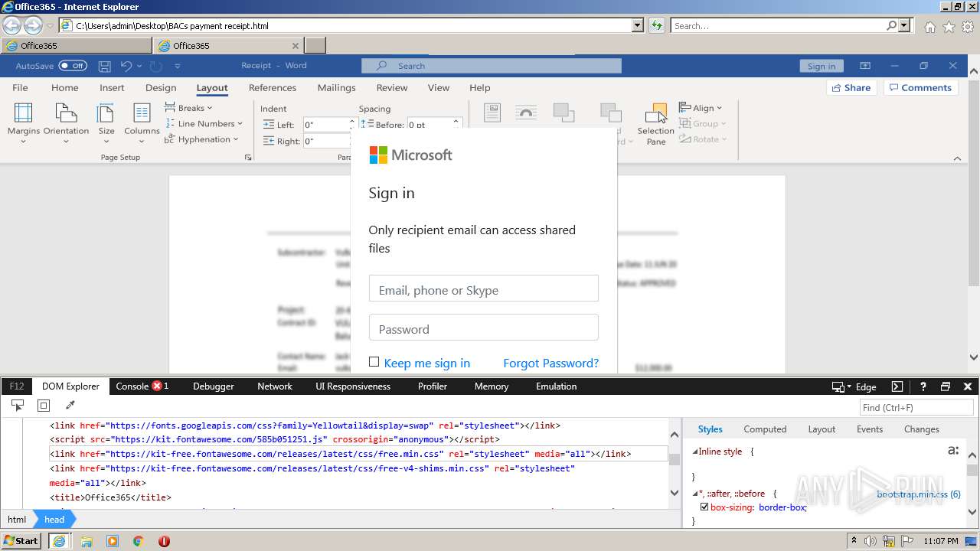Screen dimensions: 980x551
Task: Switch to the Insert ribbon tab
Action: pos(112,87)
